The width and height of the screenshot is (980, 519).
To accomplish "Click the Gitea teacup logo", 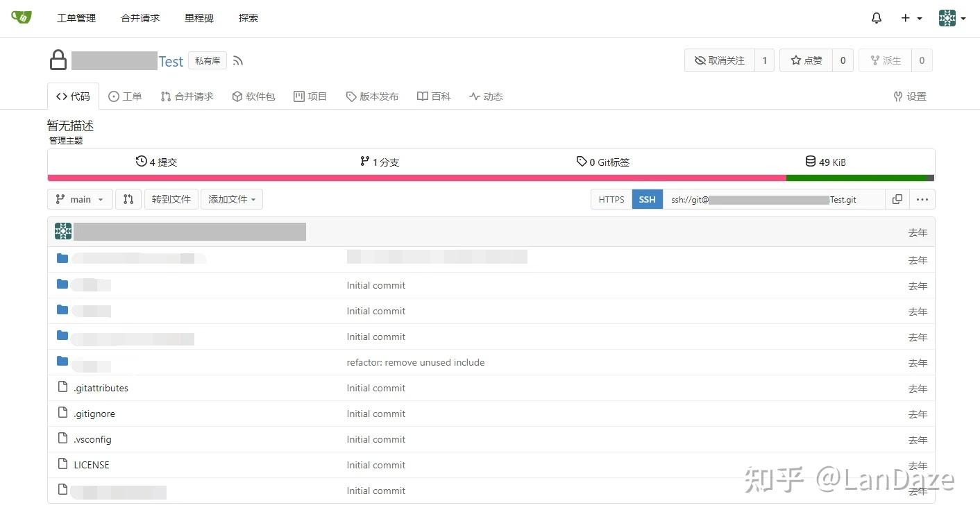I will coord(22,17).
